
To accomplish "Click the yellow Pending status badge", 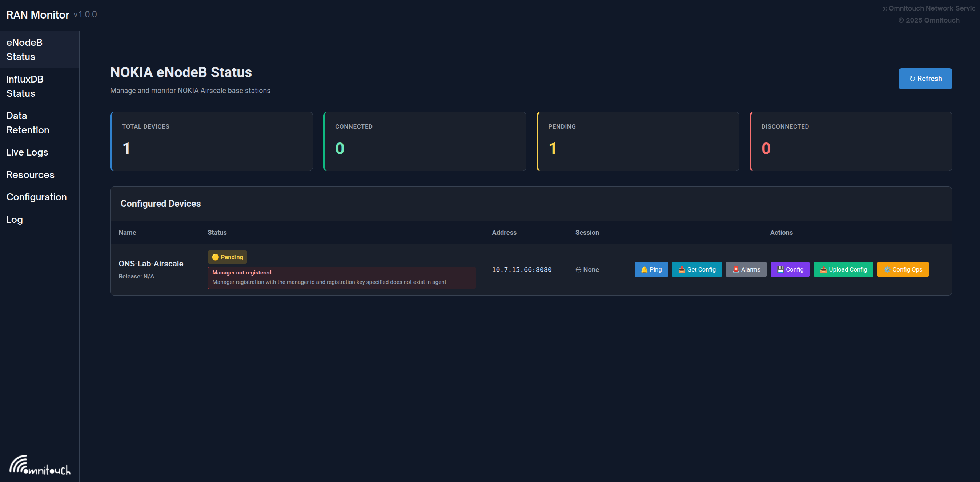I will coord(227,257).
